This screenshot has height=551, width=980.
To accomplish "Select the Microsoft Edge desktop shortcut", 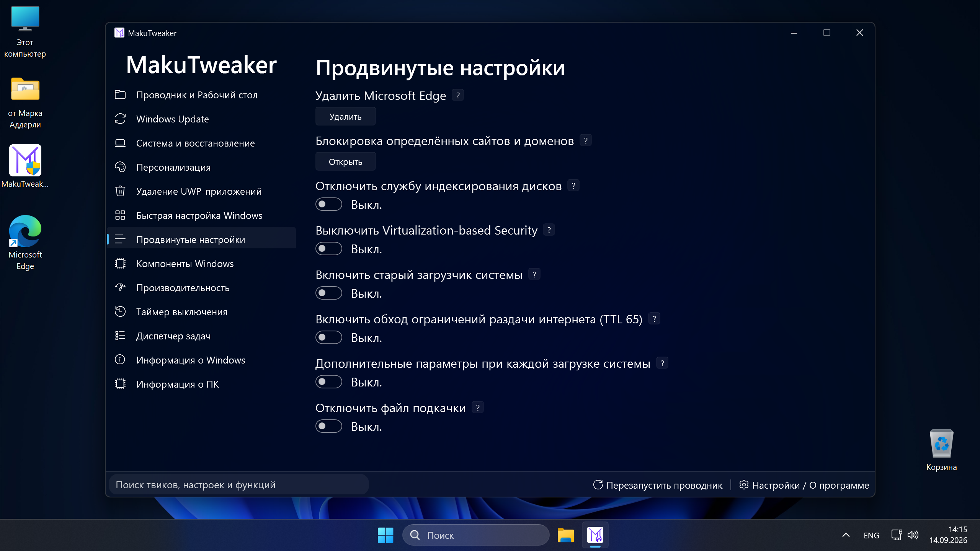I will [25, 243].
